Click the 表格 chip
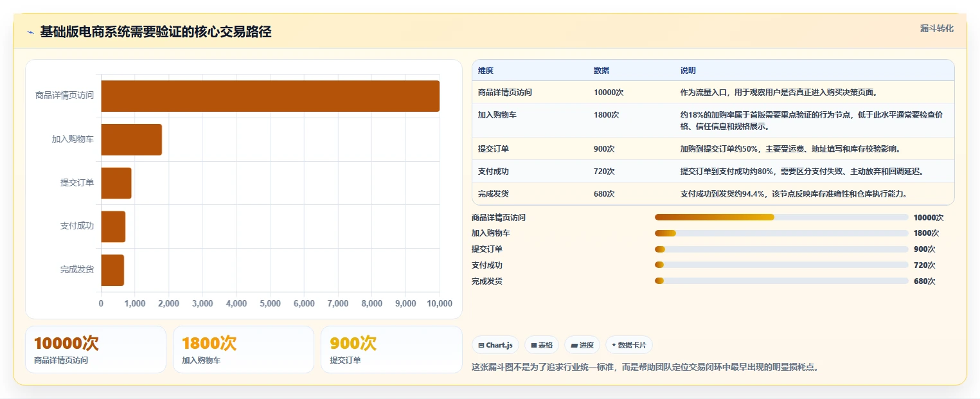Screen dimensions: 980x399 coord(542,345)
